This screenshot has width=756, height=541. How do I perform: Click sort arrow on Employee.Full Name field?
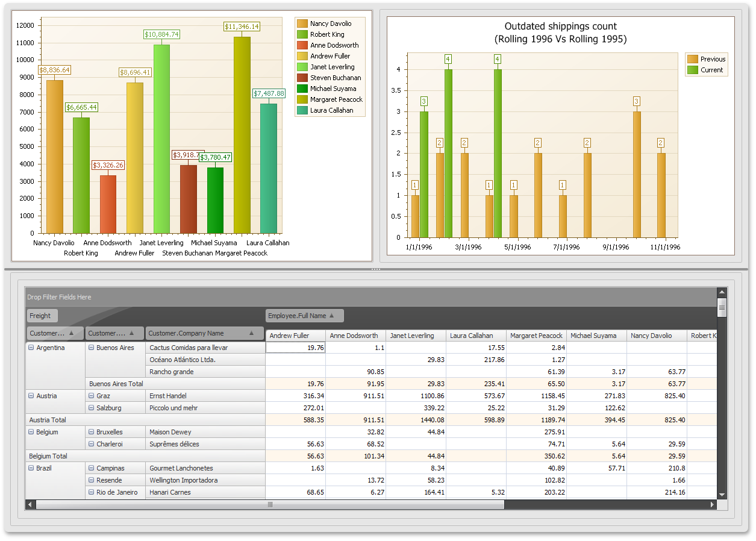pyautogui.click(x=331, y=316)
